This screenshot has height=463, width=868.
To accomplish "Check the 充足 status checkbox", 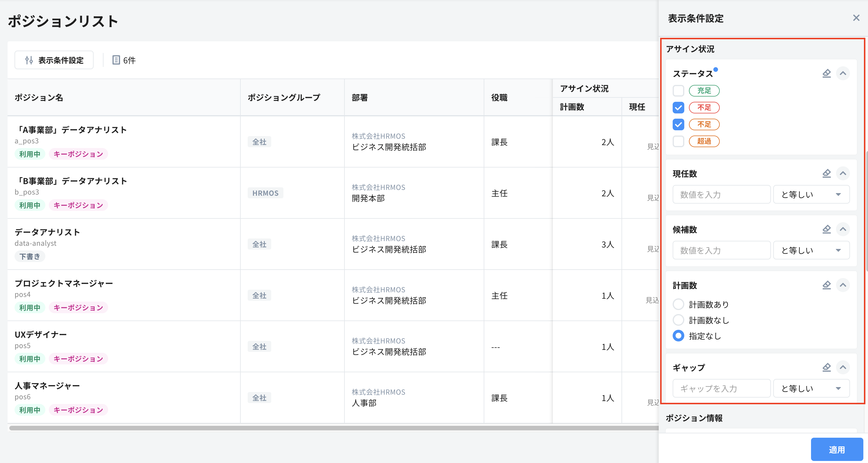I will click(678, 91).
